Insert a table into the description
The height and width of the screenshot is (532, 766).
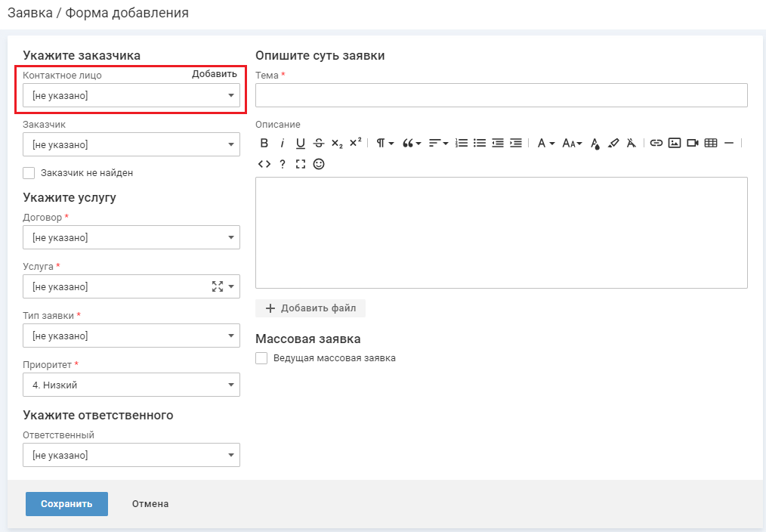click(710, 143)
